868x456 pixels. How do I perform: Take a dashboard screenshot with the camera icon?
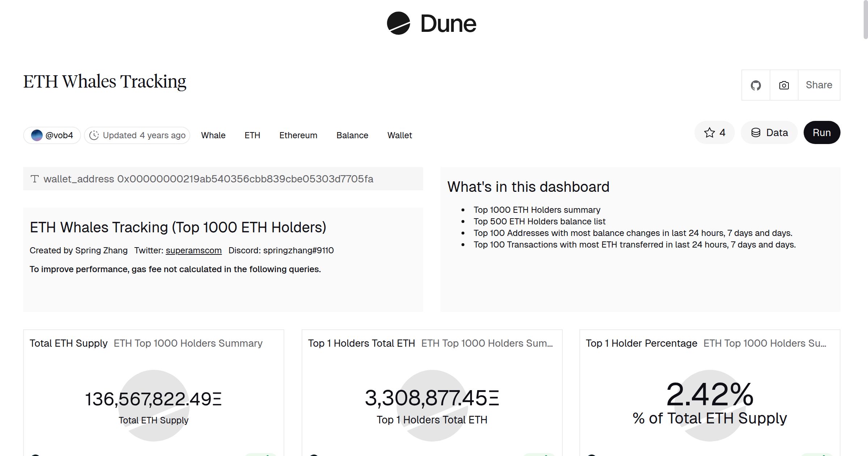(x=783, y=85)
